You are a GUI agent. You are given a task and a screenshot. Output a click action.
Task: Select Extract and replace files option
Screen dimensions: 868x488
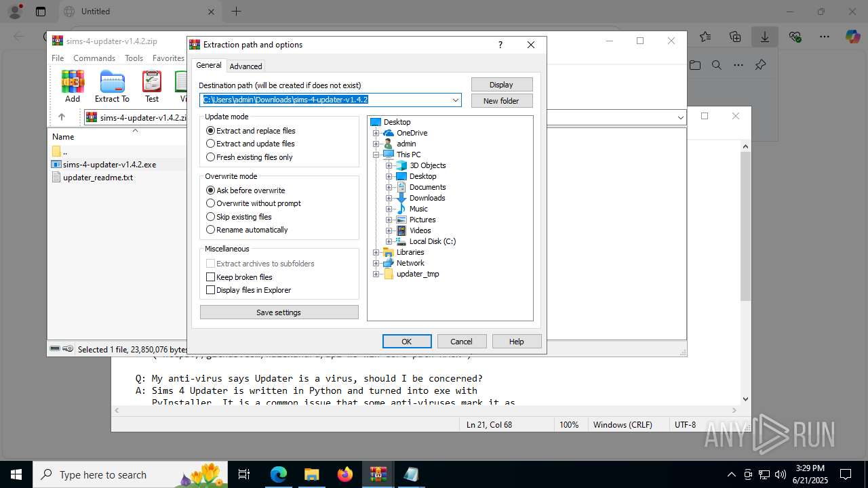(251, 131)
